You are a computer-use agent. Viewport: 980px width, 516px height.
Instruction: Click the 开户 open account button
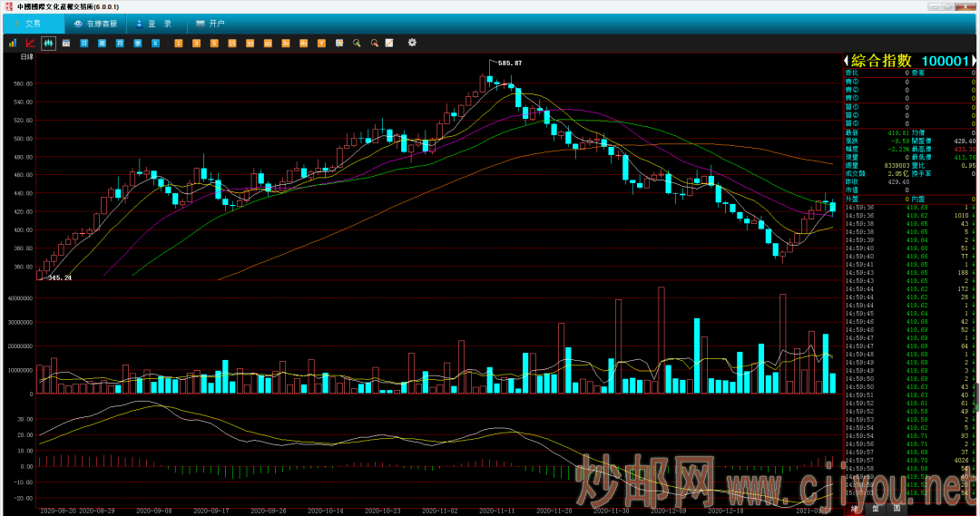pyautogui.click(x=210, y=24)
